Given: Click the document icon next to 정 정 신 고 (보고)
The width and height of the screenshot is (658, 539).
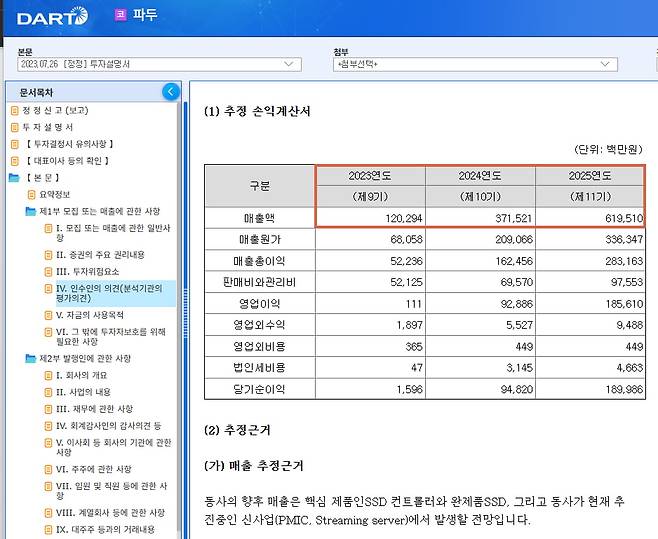Looking at the screenshot, I should 14,110.
